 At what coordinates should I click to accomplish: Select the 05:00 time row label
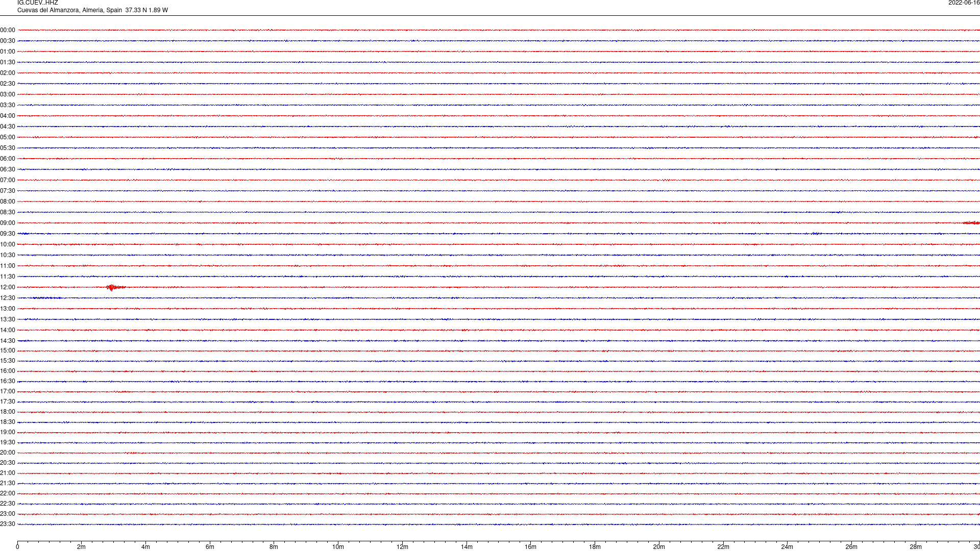pos(8,137)
